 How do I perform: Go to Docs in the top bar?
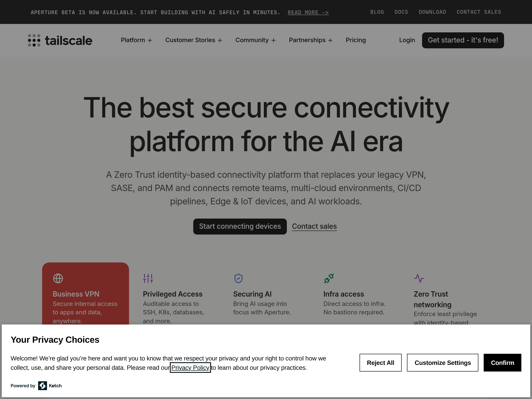[401, 12]
